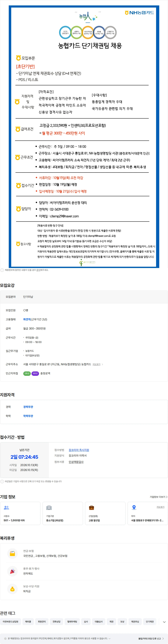168x644 pixels.
Task: Click the NH농협카드 logo in the poster
Action: (x=139, y=12)
